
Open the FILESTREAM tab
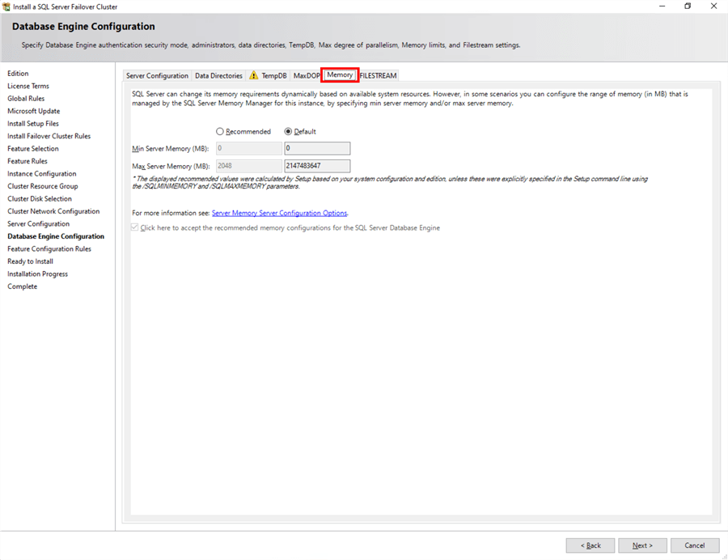(378, 76)
